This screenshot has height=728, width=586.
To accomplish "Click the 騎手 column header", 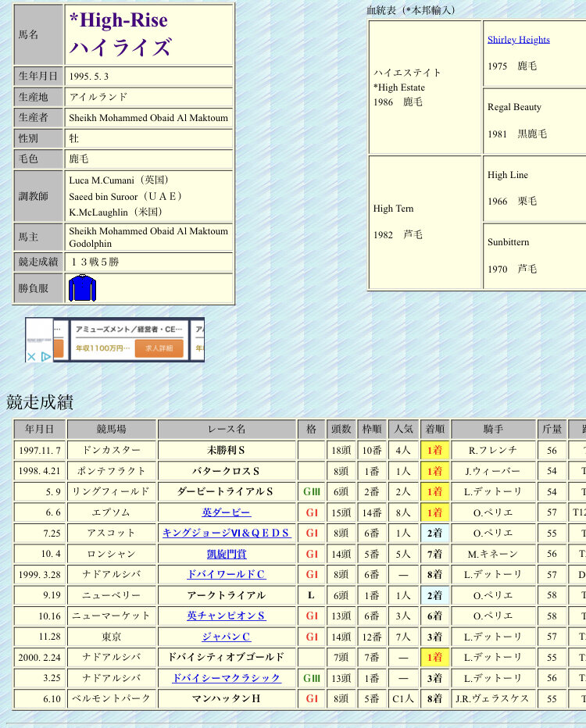I will [x=493, y=429].
